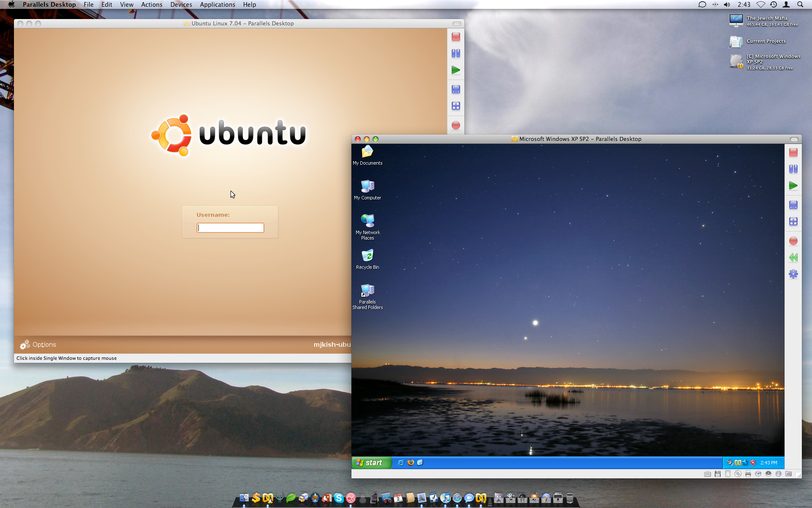812x508 pixels.
Task: Click the sound device status icon
Action: click(768, 474)
